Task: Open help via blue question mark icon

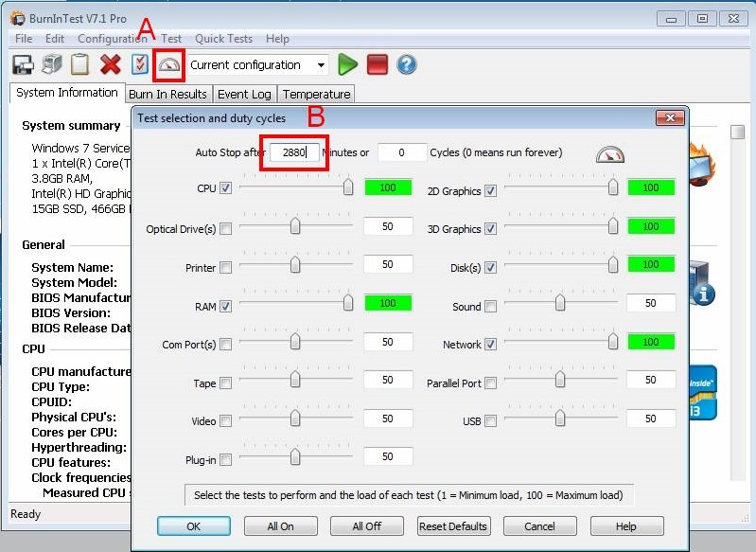Action: 407,64
